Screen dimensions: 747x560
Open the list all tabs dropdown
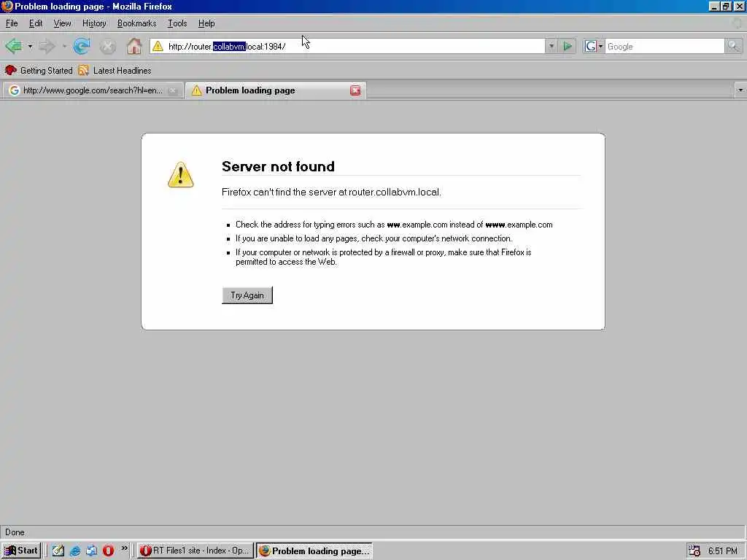(740, 90)
